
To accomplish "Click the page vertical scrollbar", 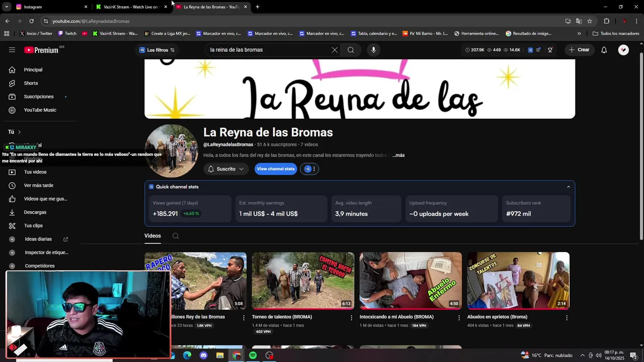I will tap(641, 146).
